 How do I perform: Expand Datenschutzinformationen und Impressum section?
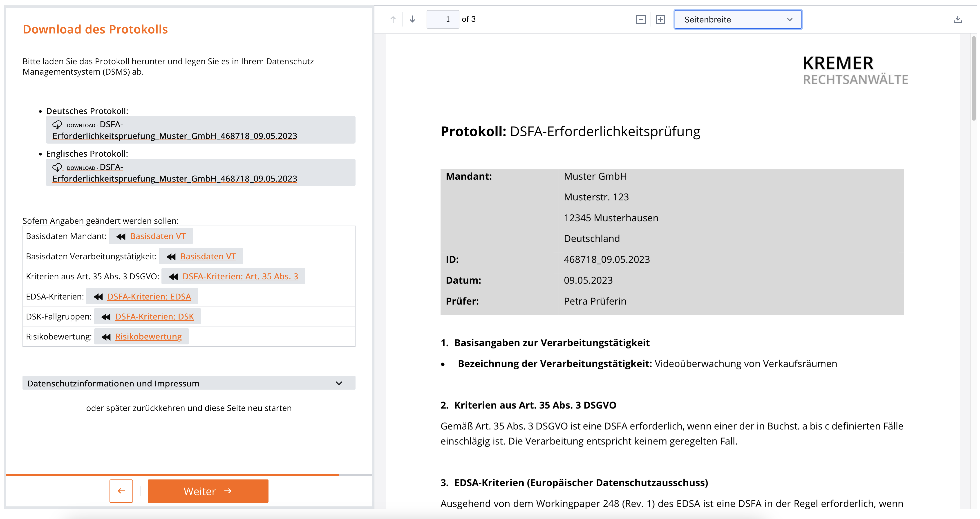pyautogui.click(x=113, y=383)
